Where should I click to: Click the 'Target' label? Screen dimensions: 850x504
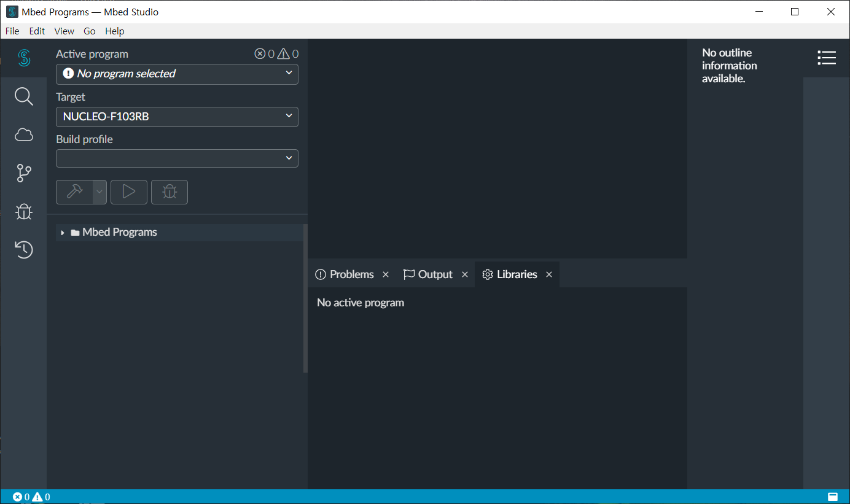click(71, 97)
